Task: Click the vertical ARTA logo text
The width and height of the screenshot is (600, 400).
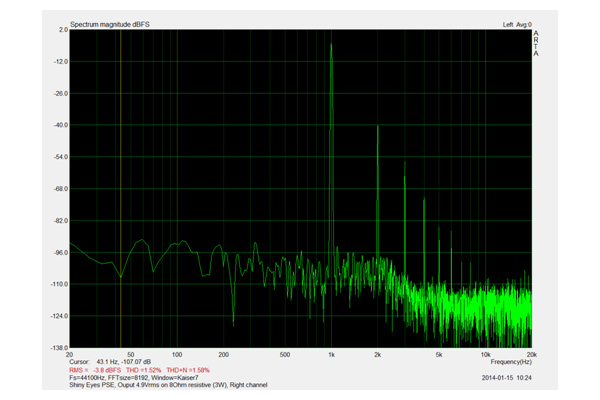Action: 536,44
